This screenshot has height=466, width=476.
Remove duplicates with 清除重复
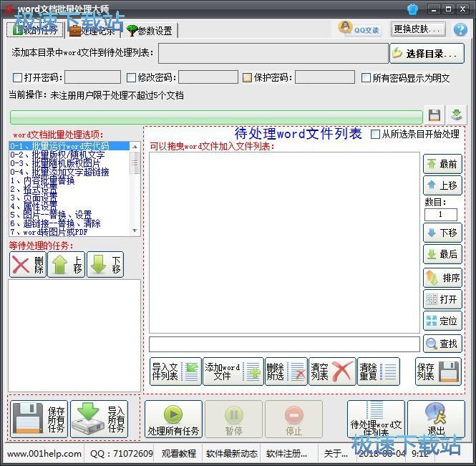[379, 372]
